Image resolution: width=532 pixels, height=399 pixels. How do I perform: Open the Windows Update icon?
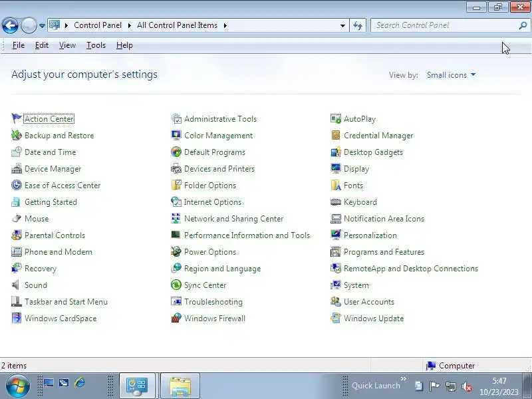pyautogui.click(x=336, y=319)
